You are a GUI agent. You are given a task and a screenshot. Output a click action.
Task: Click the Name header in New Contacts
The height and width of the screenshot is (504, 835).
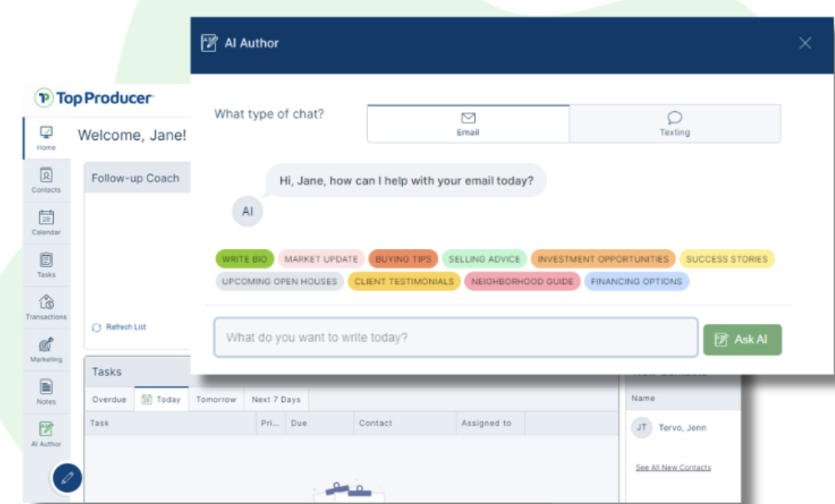click(x=643, y=398)
